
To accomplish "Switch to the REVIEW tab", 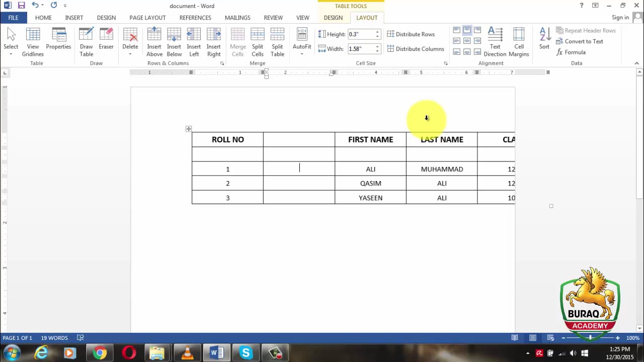I will coord(273,18).
